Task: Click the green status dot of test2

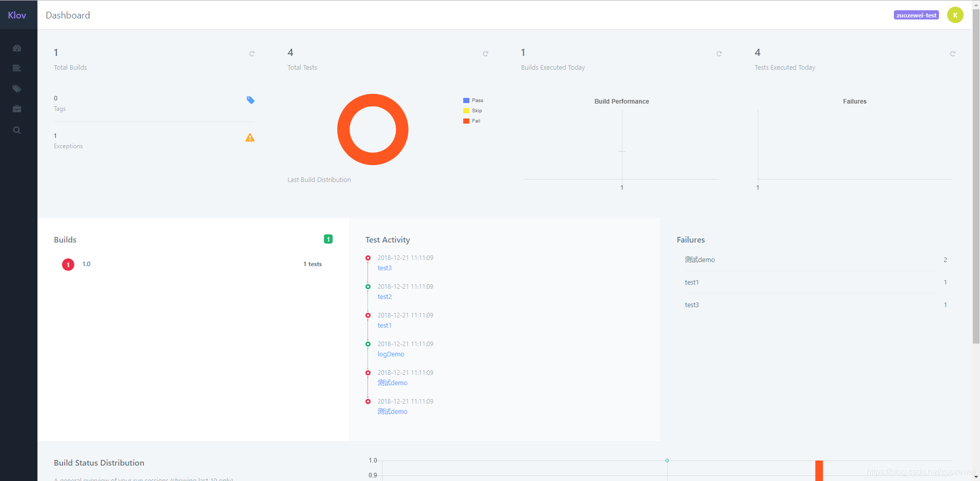Action: click(368, 287)
